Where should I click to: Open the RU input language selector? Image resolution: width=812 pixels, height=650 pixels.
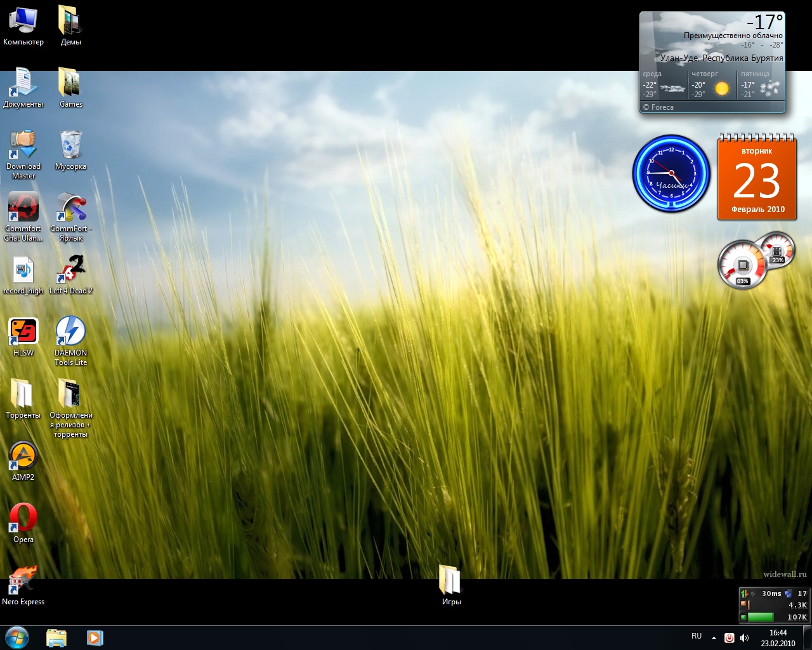click(x=697, y=637)
